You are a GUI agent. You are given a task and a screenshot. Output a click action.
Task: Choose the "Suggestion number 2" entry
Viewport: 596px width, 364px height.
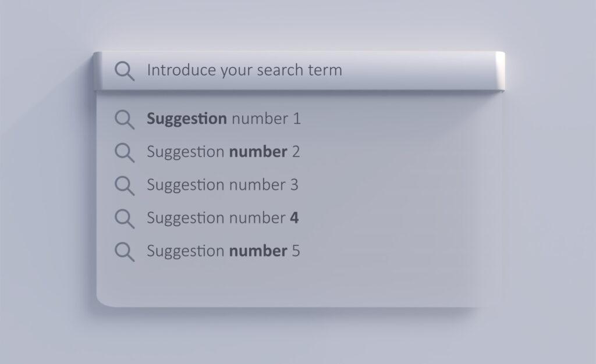(223, 152)
